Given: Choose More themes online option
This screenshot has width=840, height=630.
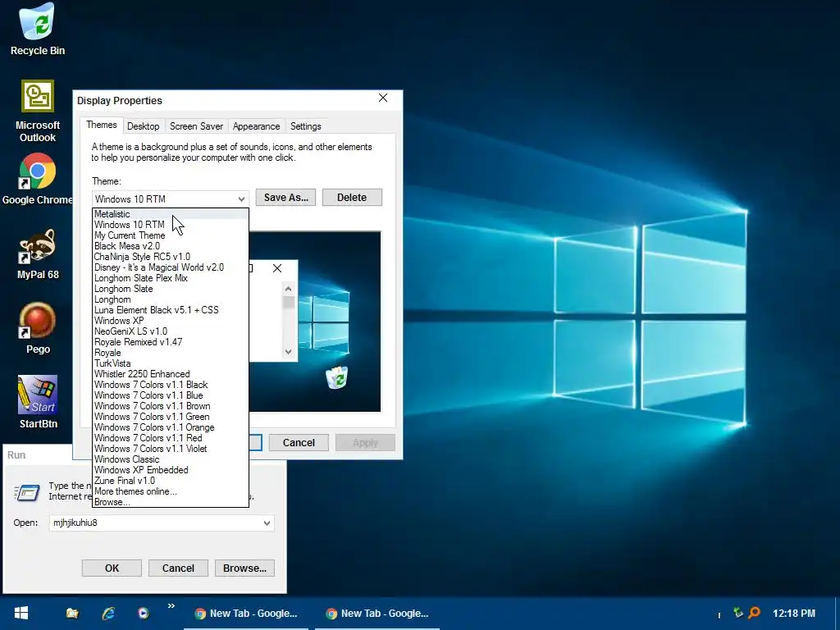Looking at the screenshot, I should (x=171, y=491).
